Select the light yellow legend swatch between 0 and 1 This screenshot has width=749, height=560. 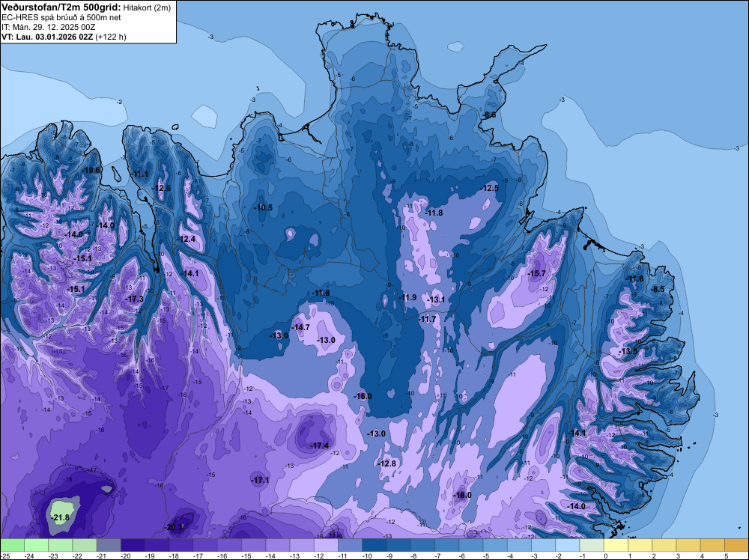(616, 545)
